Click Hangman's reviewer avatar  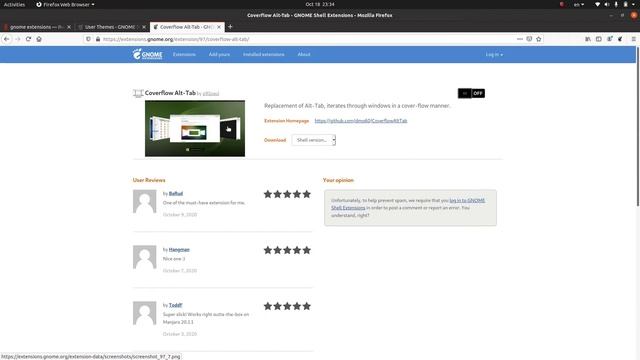pos(144,257)
